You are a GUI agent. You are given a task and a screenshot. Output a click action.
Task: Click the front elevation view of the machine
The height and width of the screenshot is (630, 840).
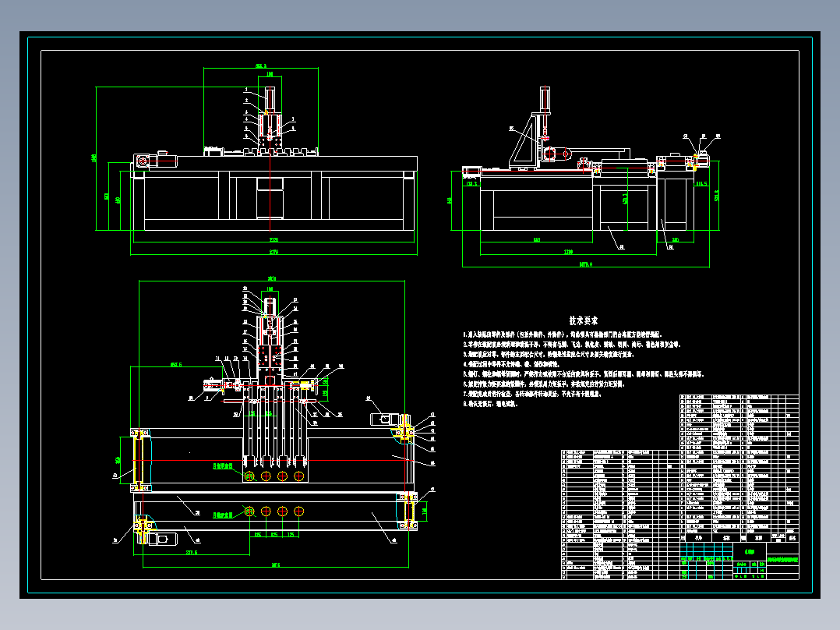click(x=256, y=161)
